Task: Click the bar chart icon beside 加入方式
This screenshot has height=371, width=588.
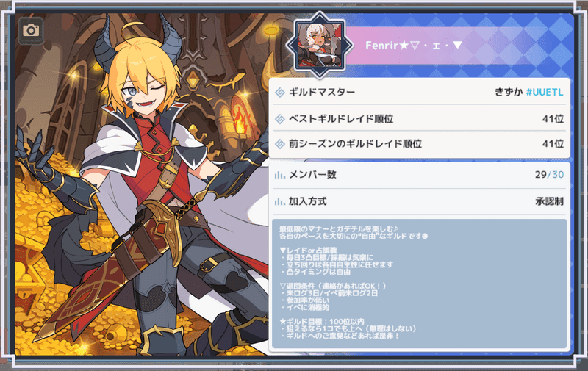Action: [x=280, y=202]
